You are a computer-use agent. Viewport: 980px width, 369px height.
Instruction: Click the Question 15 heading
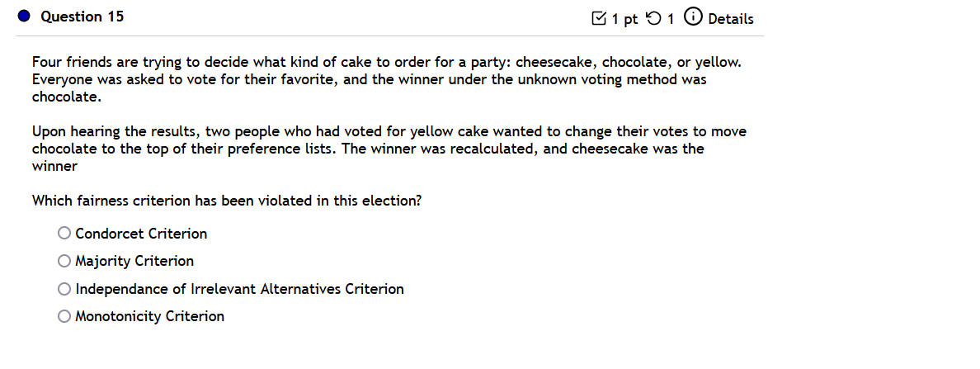click(82, 17)
